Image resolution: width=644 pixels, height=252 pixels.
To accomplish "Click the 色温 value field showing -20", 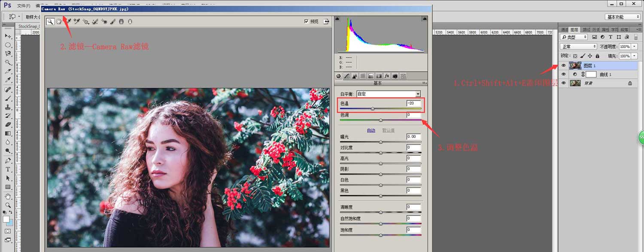I will click(x=414, y=103).
